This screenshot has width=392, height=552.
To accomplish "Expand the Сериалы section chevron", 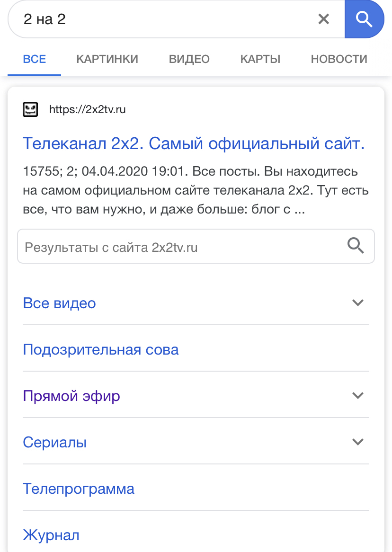I will 358,442.
